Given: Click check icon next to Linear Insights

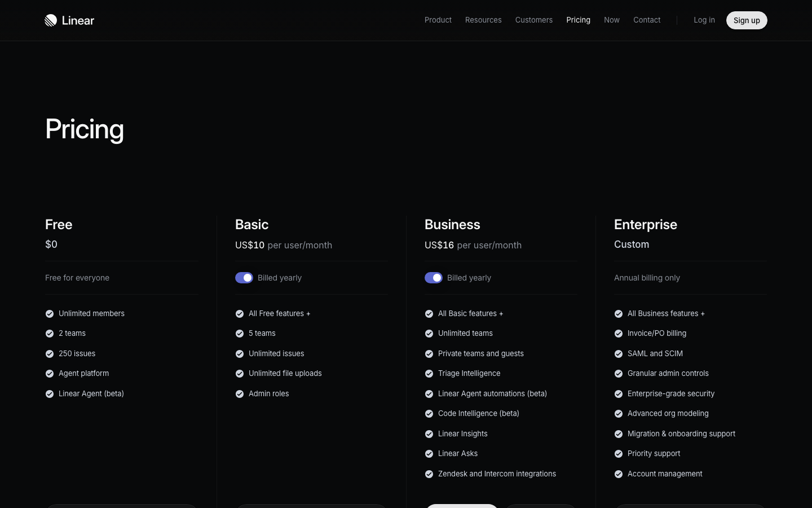Looking at the screenshot, I should 429,434.
